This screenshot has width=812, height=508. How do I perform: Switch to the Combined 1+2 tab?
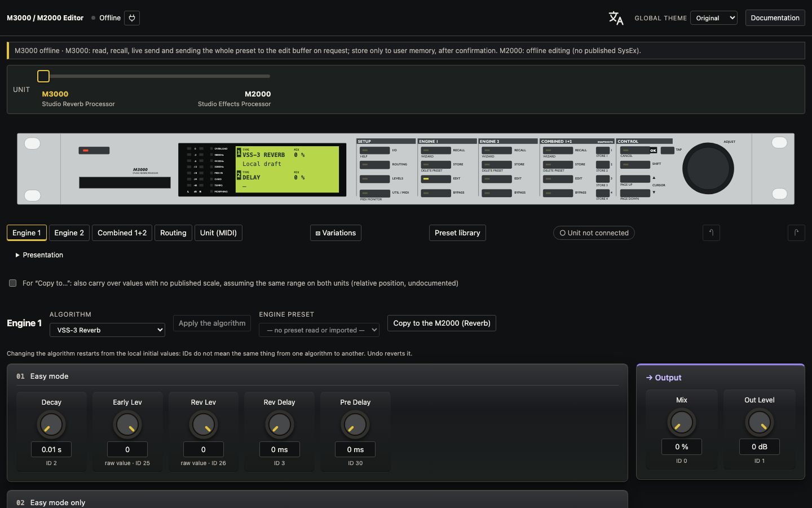[122, 233]
